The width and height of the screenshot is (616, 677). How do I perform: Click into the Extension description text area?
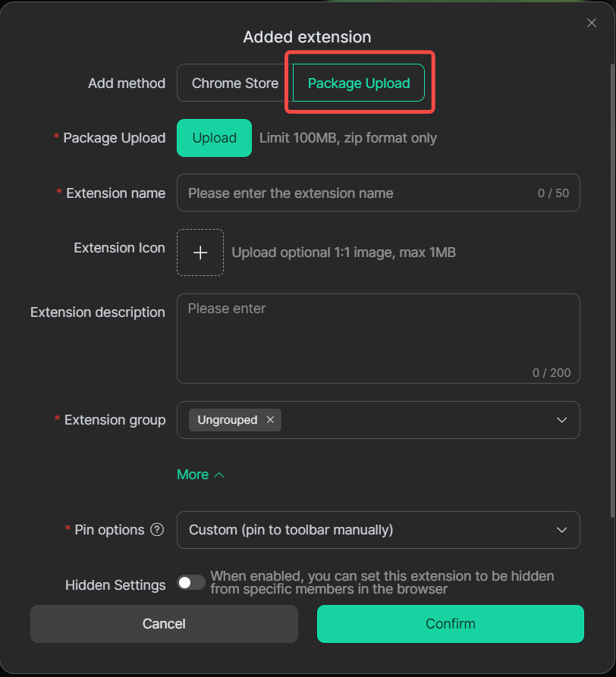(378, 337)
